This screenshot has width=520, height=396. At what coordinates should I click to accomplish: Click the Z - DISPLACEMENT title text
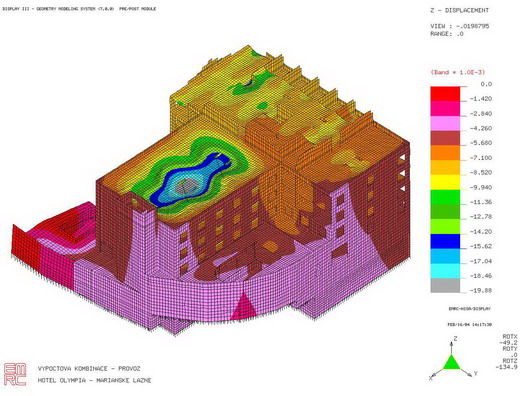click(459, 10)
